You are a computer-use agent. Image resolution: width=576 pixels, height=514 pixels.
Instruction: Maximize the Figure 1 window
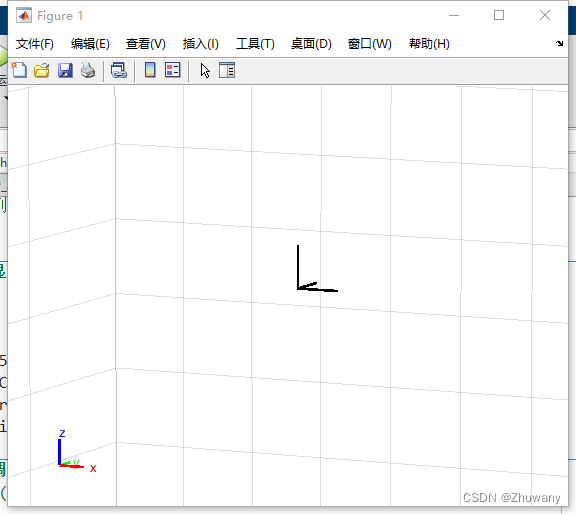499,15
